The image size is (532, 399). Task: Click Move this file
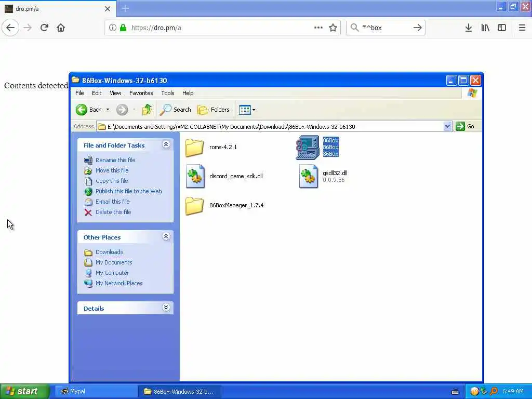106,170
